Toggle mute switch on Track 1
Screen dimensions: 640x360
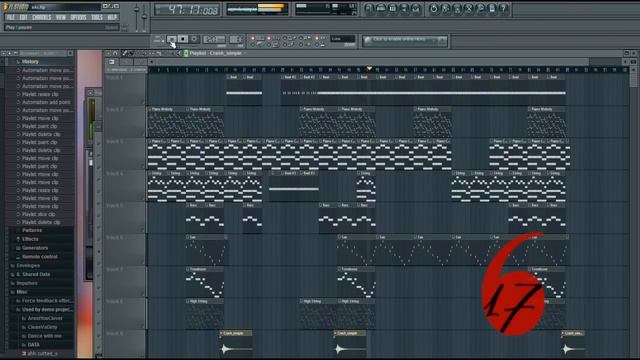click(142, 102)
